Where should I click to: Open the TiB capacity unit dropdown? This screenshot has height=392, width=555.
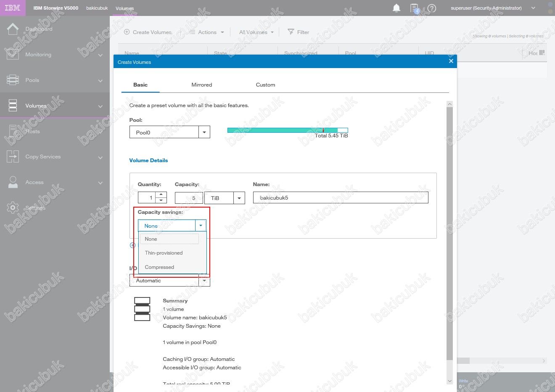point(239,198)
